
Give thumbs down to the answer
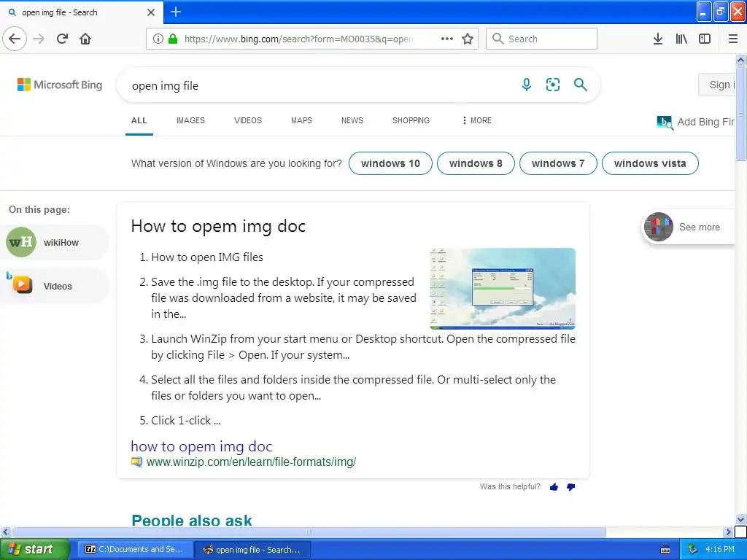pos(570,486)
